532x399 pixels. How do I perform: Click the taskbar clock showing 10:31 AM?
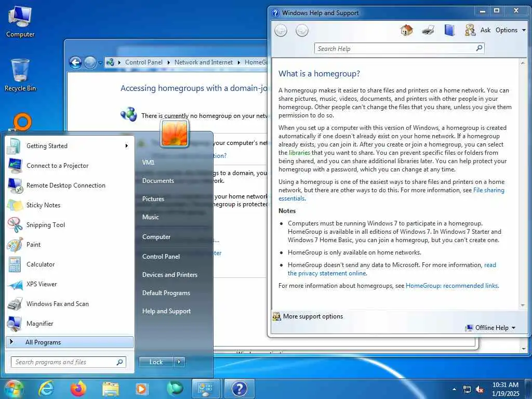(x=505, y=389)
